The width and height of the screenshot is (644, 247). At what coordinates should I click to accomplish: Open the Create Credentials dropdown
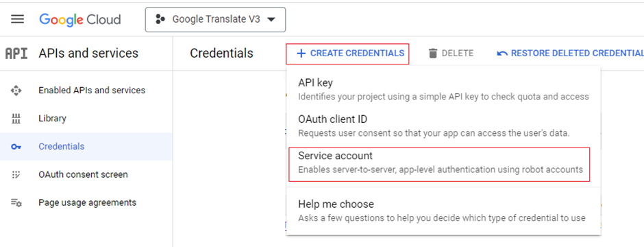click(x=347, y=54)
